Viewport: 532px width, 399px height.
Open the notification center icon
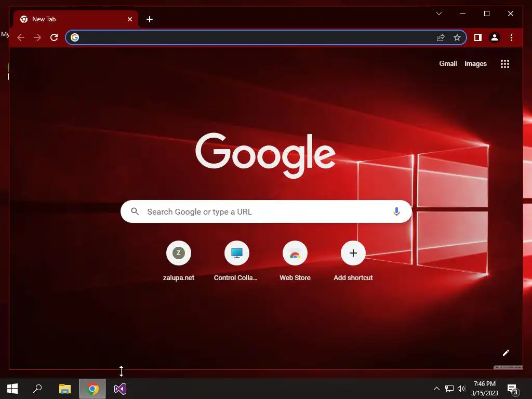512,389
